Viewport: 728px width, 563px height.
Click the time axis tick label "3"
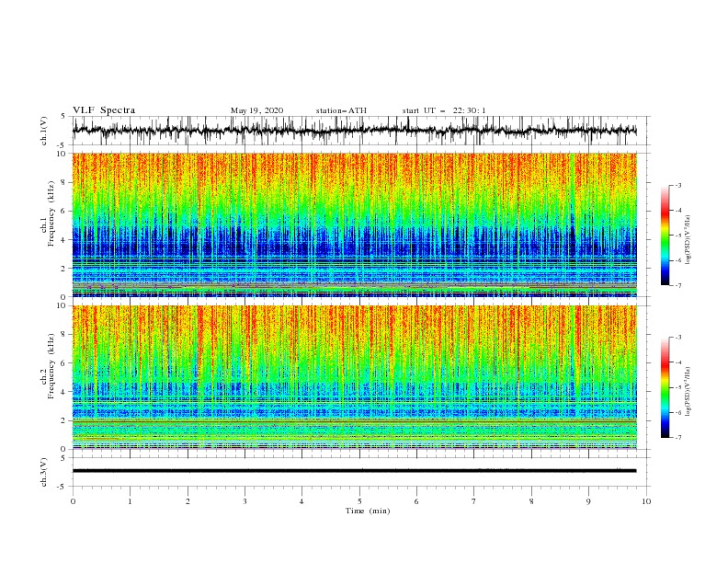[245, 501]
